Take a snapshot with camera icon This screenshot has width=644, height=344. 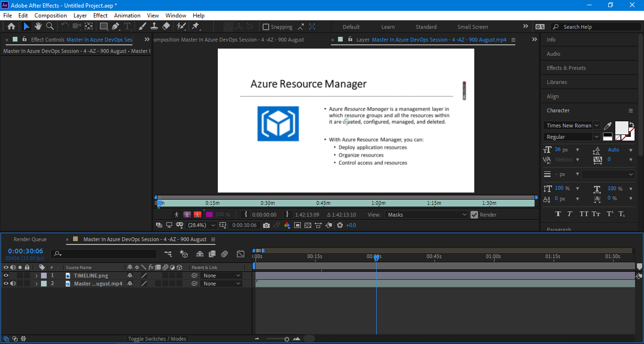point(266,226)
